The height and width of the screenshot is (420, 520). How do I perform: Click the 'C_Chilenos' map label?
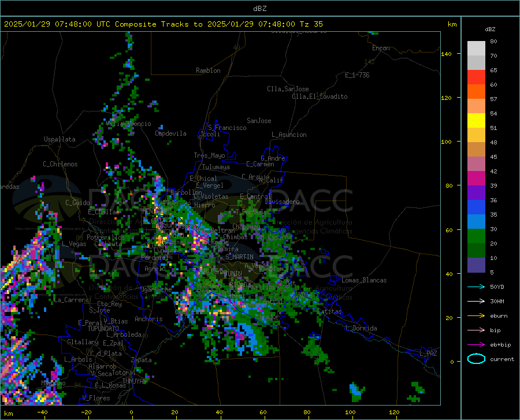(60, 164)
